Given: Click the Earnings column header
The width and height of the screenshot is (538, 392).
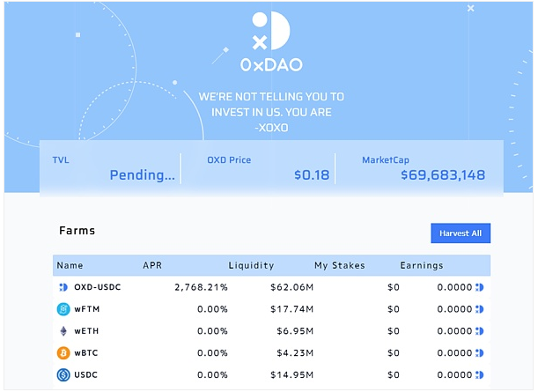Looking at the screenshot, I should pyautogui.click(x=422, y=265).
